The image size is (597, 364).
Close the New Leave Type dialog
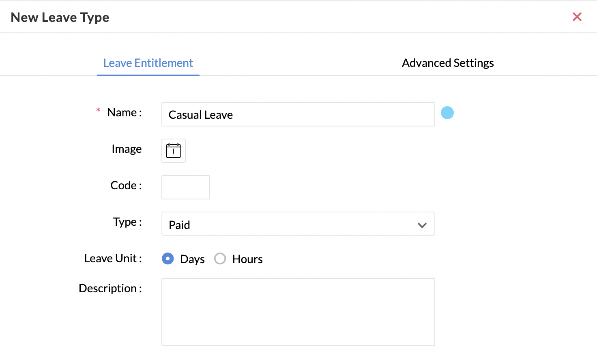click(x=577, y=17)
